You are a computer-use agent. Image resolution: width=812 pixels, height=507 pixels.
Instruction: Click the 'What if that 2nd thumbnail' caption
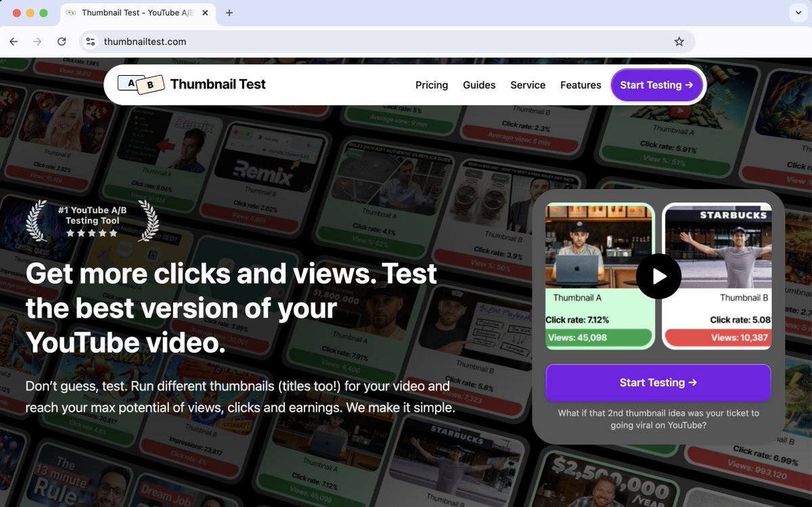658,419
